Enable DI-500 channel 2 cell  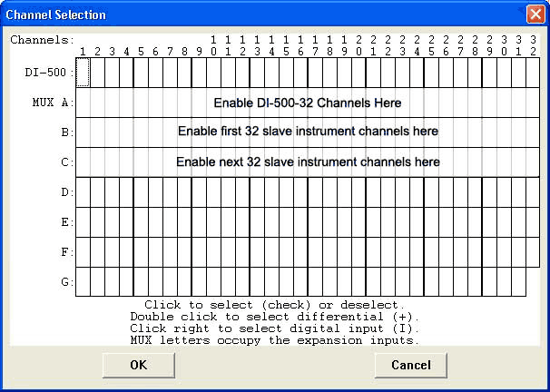[97, 73]
